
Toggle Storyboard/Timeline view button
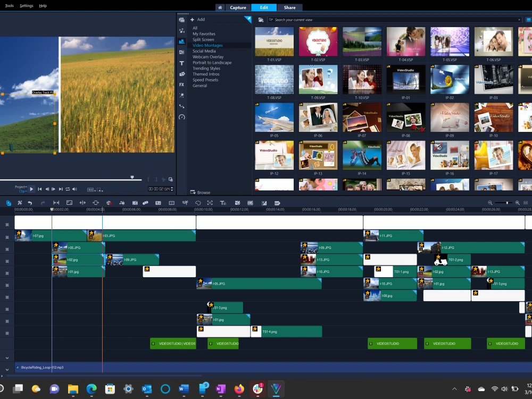(9, 203)
